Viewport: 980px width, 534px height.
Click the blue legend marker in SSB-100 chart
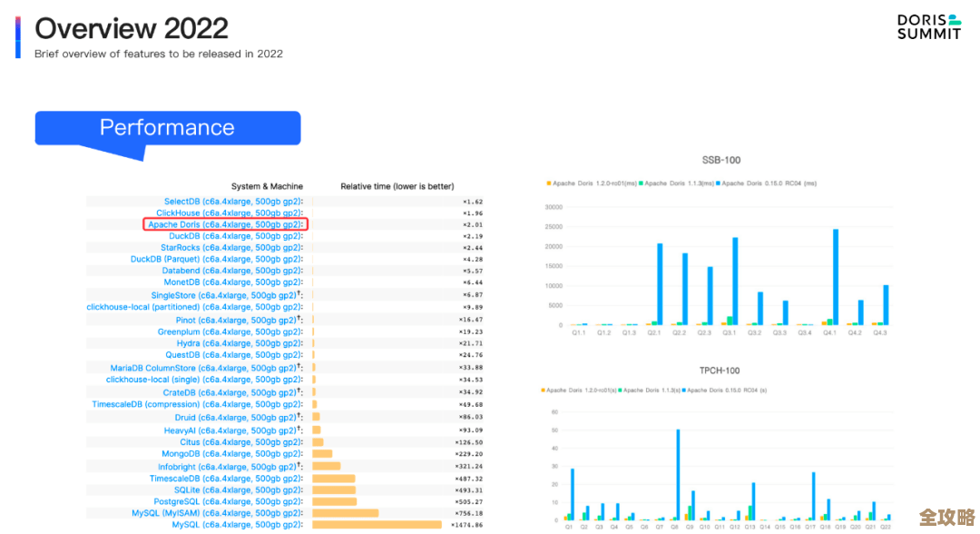(x=718, y=183)
